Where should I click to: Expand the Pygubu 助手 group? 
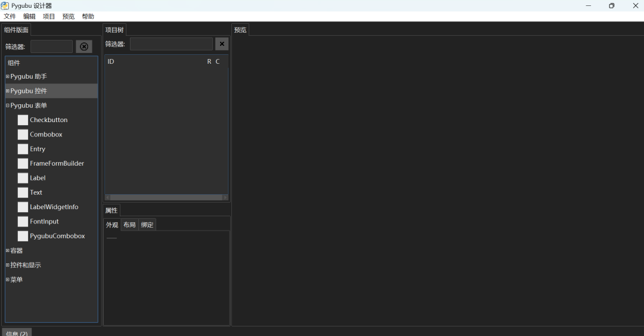pyautogui.click(x=7, y=76)
